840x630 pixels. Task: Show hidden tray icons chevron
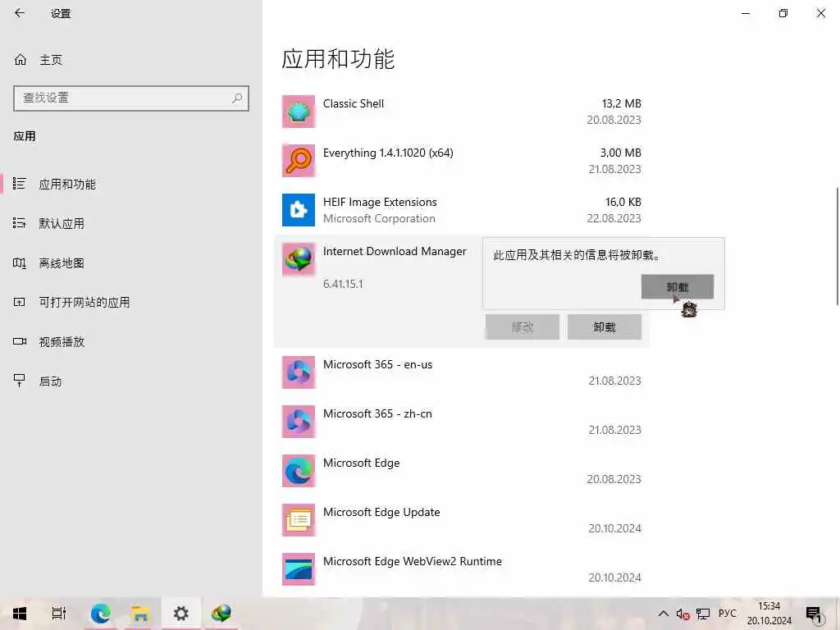click(663, 614)
